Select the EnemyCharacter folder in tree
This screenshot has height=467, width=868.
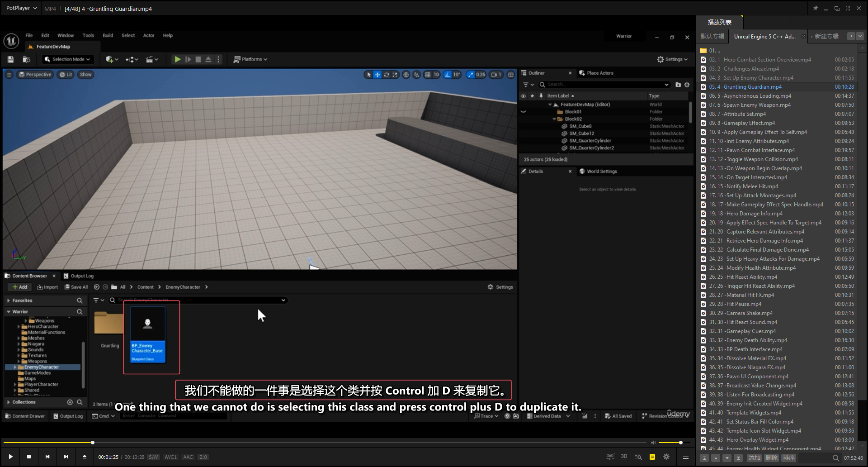point(42,367)
